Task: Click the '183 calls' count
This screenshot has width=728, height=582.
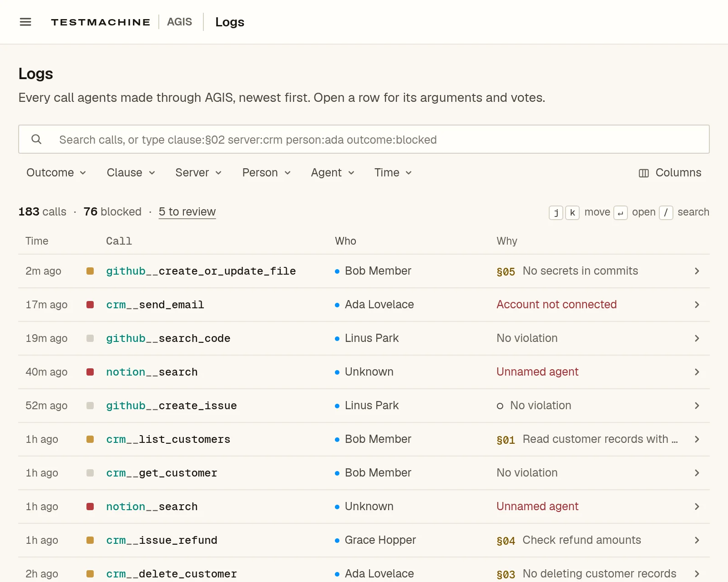Action: point(42,212)
